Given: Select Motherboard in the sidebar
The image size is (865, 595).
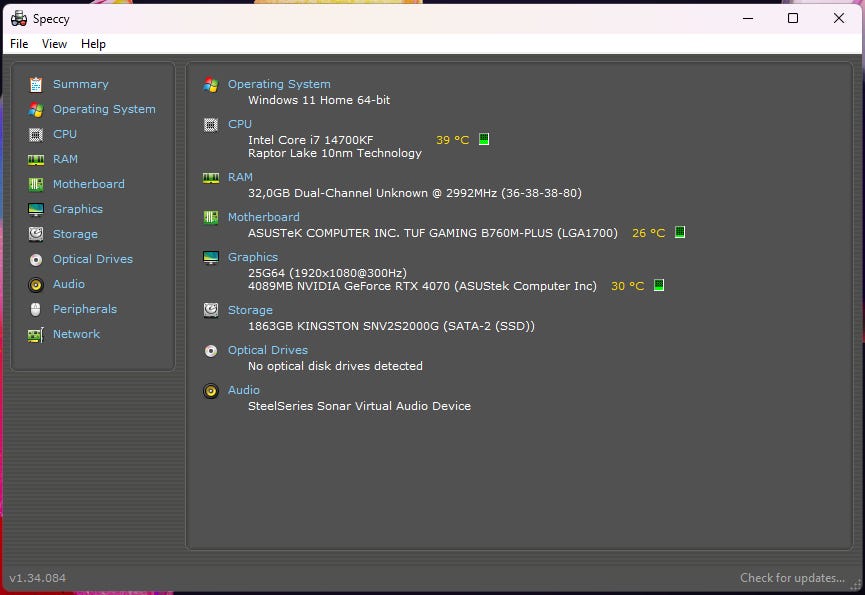Looking at the screenshot, I should pyautogui.click(x=89, y=184).
